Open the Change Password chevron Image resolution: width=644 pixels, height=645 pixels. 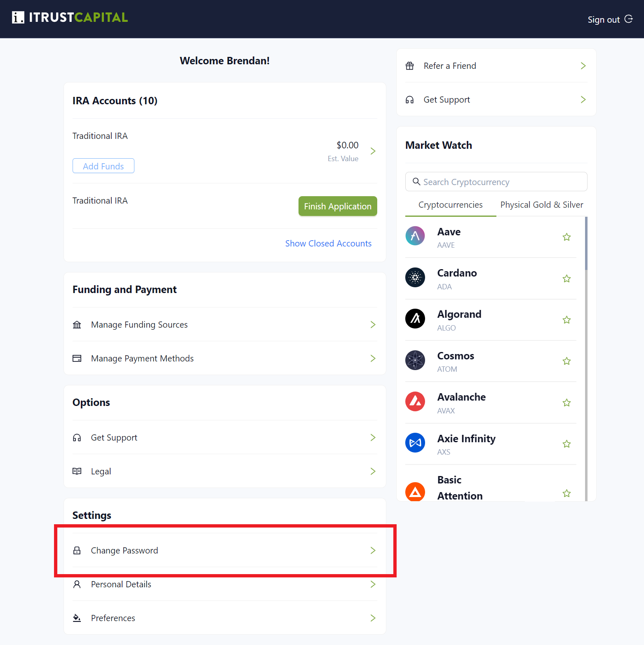tap(373, 551)
